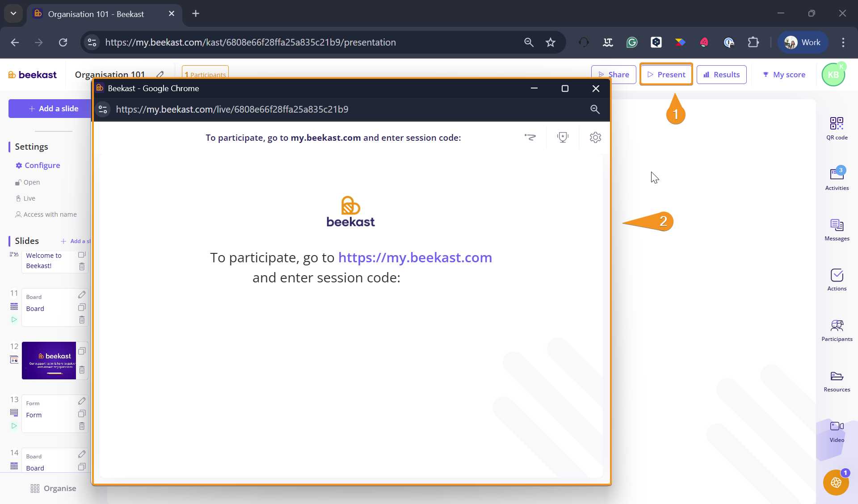Screen dimensions: 858x504
Task: Click the pointer tool icon in live window
Action: pos(530,137)
